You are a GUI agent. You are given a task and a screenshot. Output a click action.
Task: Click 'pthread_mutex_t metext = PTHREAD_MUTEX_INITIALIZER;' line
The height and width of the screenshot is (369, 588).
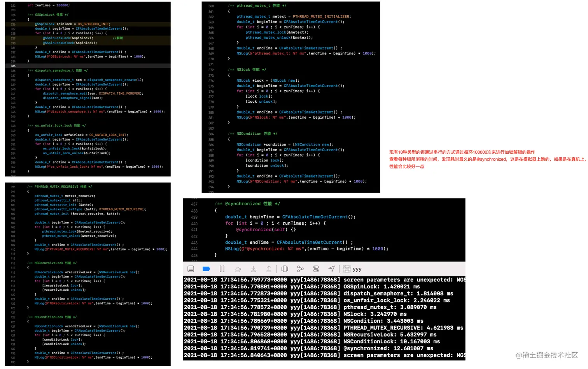point(294,17)
